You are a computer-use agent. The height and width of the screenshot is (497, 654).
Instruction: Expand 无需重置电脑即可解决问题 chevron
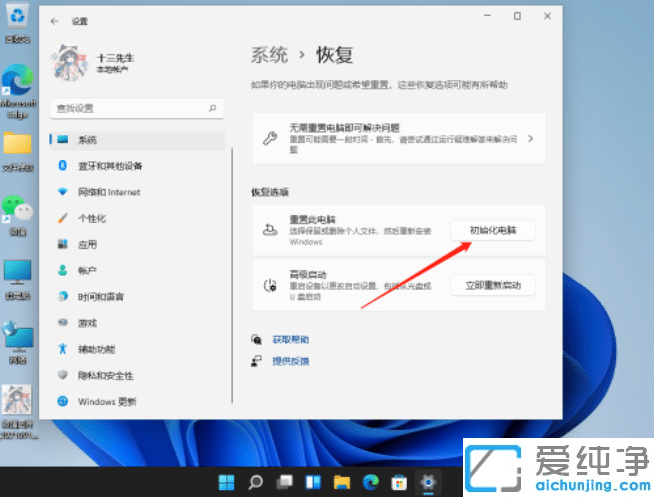tap(531, 138)
